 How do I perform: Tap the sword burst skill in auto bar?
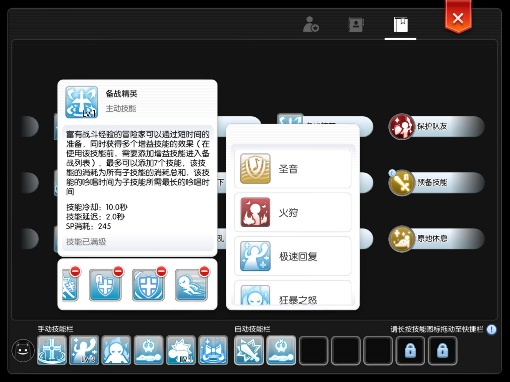(249, 350)
